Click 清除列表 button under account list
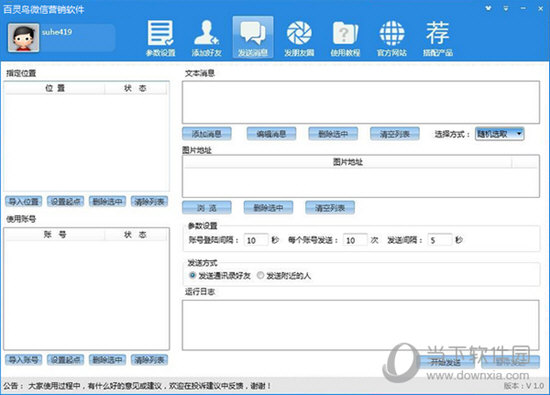This screenshot has height=395, width=550. point(149,360)
